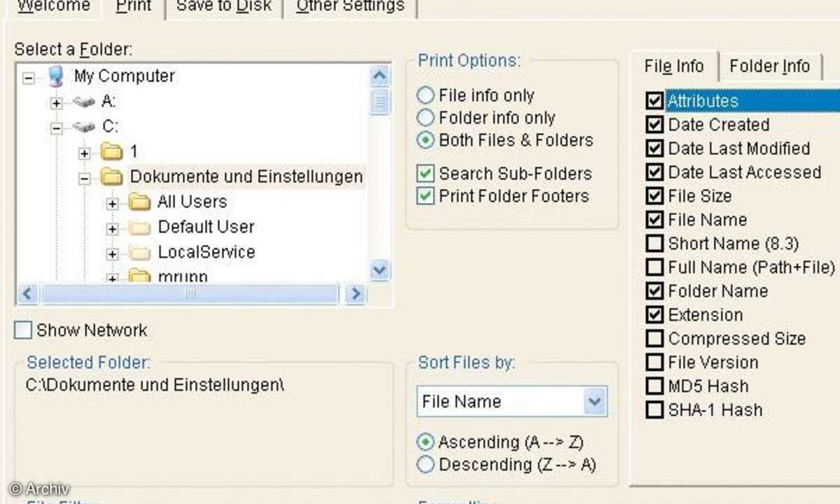
Task: Untick the Print Folder Footers checkbox
Action: click(x=425, y=196)
